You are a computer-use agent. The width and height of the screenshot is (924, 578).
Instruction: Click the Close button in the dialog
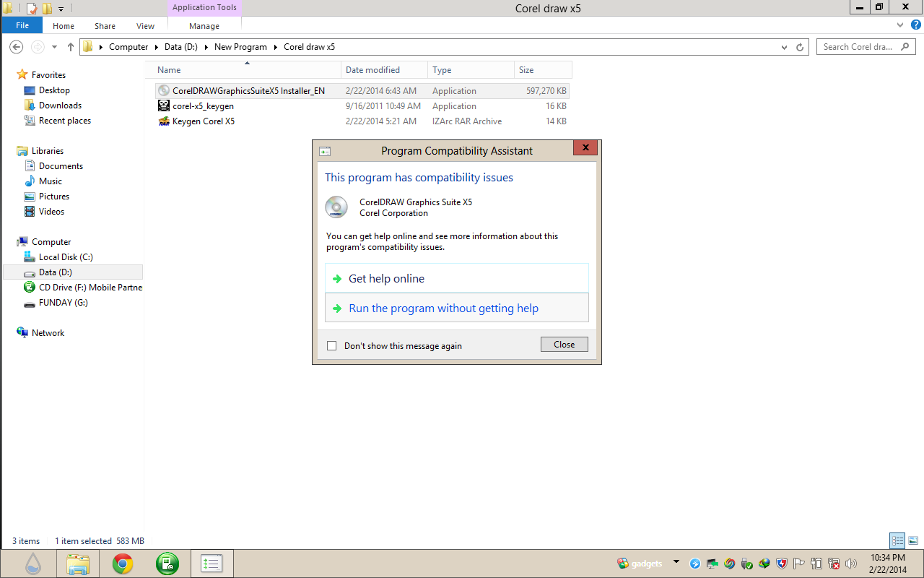click(x=565, y=345)
